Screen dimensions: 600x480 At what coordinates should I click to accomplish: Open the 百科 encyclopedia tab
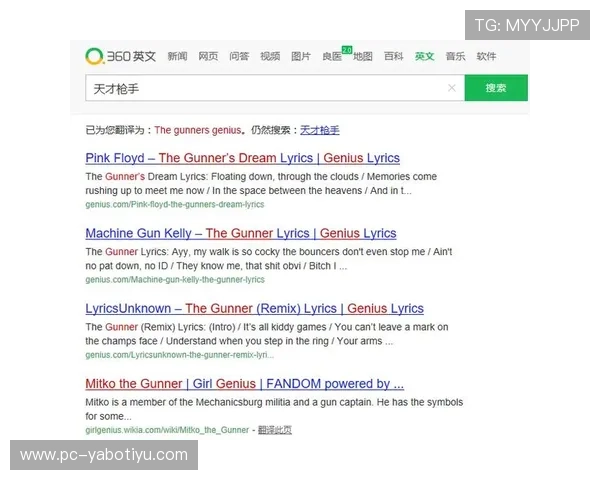tap(394, 56)
